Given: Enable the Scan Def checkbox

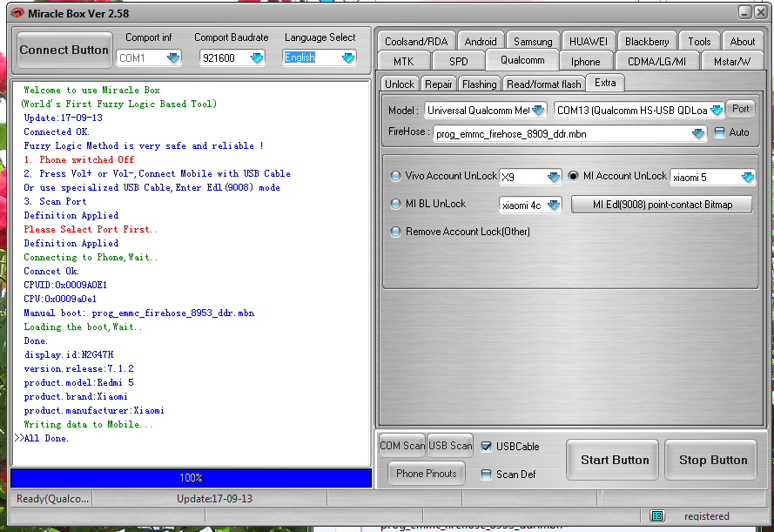Looking at the screenshot, I should pos(486,475).
